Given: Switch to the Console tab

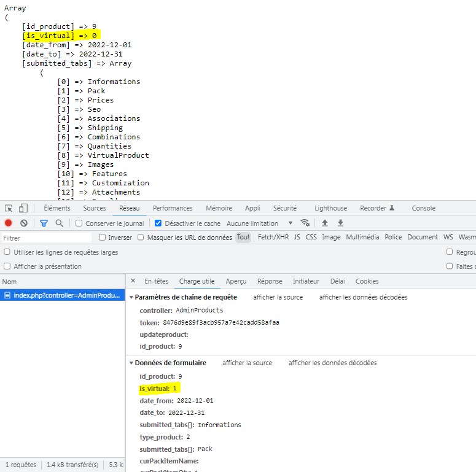Looking at the screenshot, I should (423, 208).
